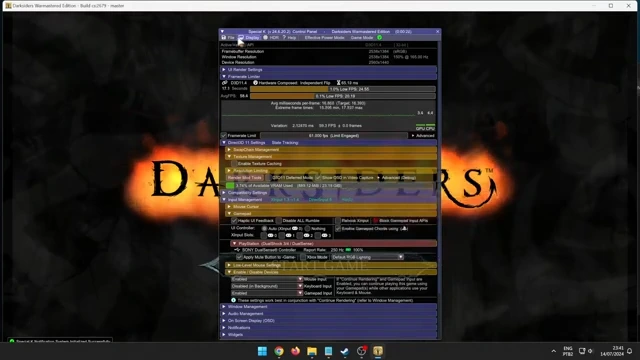Click USB icon beside SONY DualSense Controller

click(237, 250)
